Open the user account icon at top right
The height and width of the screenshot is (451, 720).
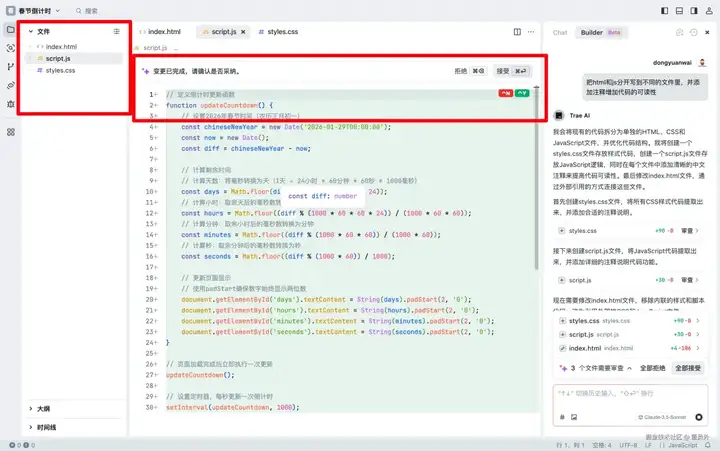pos(709,11)
